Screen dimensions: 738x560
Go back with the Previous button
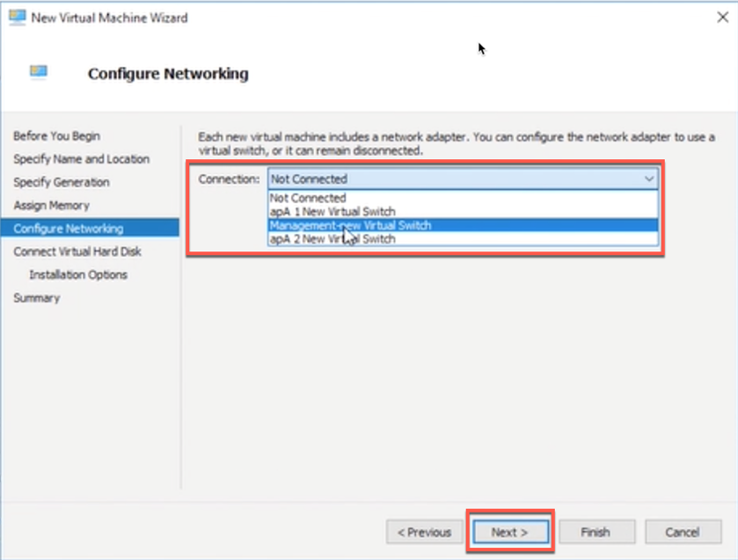(x=425, y=532)
